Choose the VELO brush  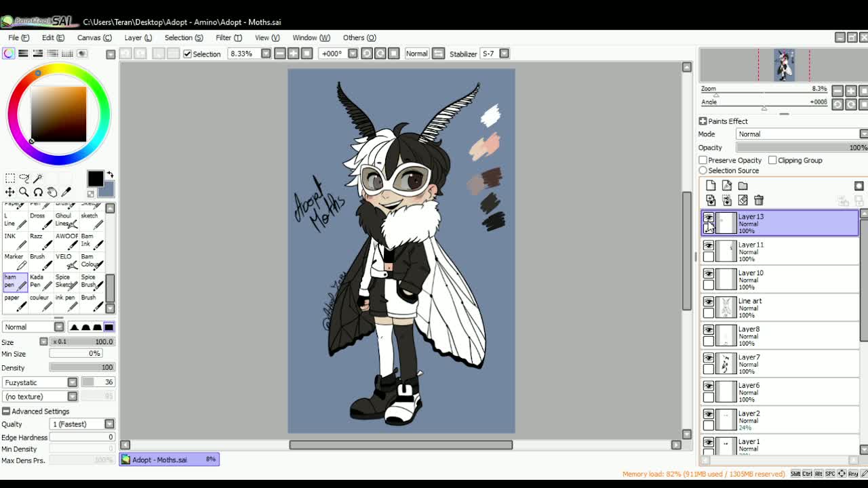pyautogui.click(x=67, y=261)
